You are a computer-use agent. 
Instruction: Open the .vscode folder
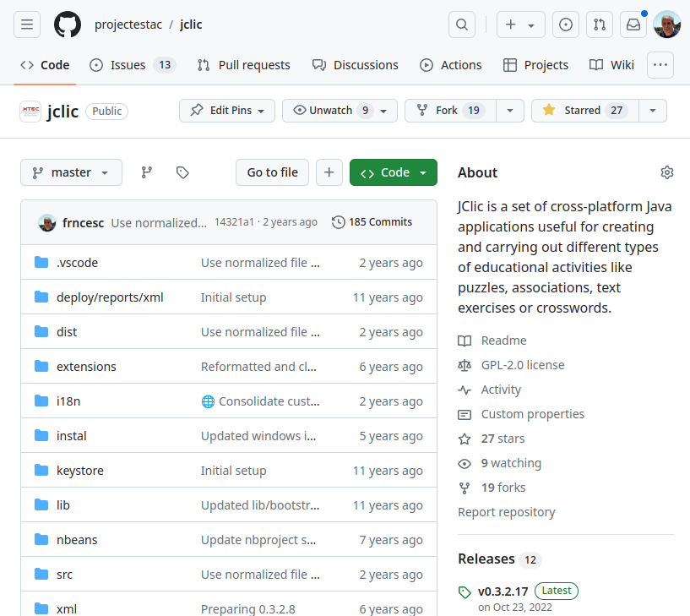77,263
